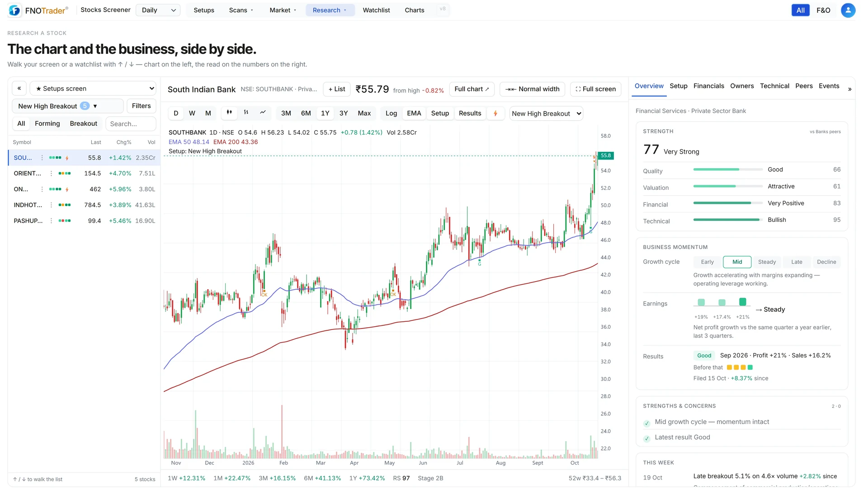Image resolution: width=868 pixels, height=493 pixels.
Task: Open chart setup dropdown New High Breakout
Action: pos(546,113)
